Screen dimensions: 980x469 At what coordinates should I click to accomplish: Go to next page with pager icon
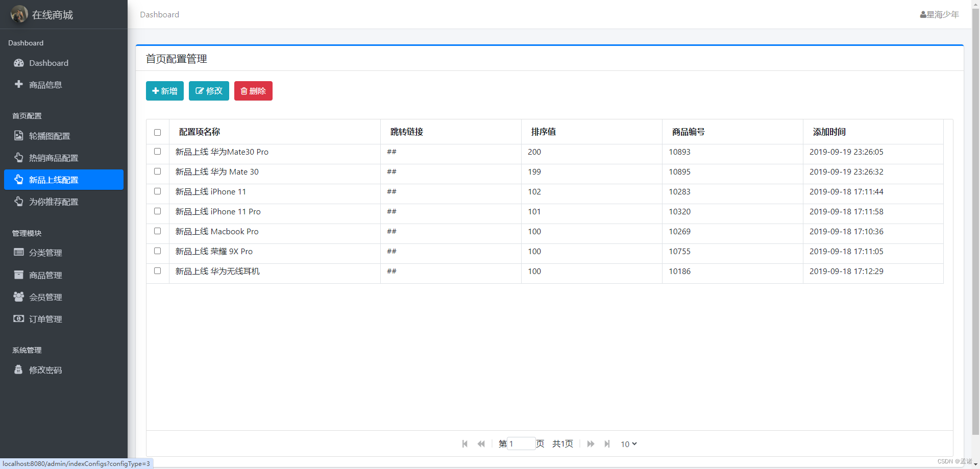pos(591,444)
